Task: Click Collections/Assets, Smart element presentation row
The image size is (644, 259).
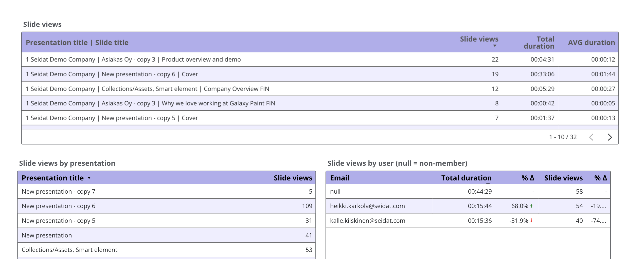Action: coord(69,250)
